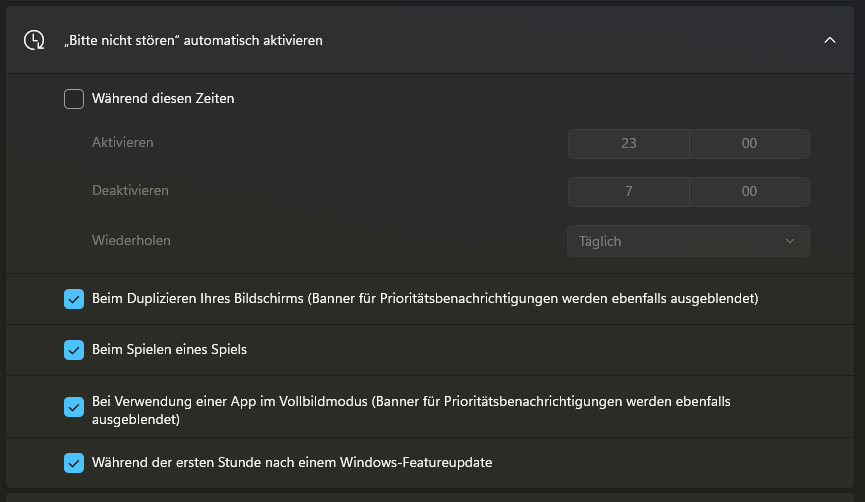Click the "Bitte nicht stören automatisch aktivieren" header title
This screenshot has height=502, width=865.
[x=193, y=41]
